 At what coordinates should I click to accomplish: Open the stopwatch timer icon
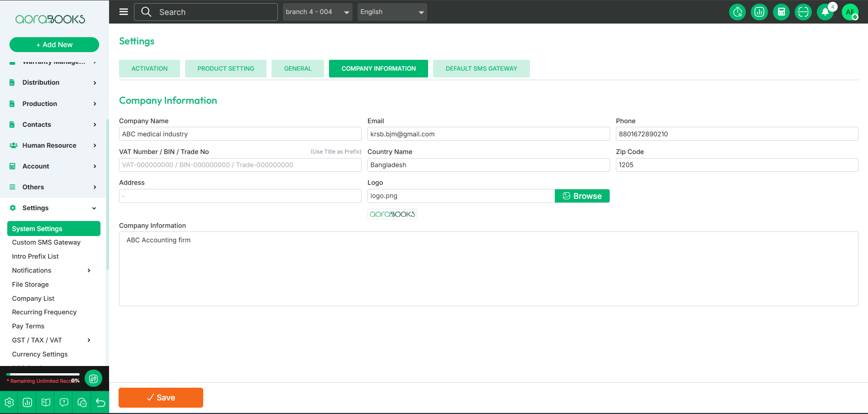(x=737, y=12)
